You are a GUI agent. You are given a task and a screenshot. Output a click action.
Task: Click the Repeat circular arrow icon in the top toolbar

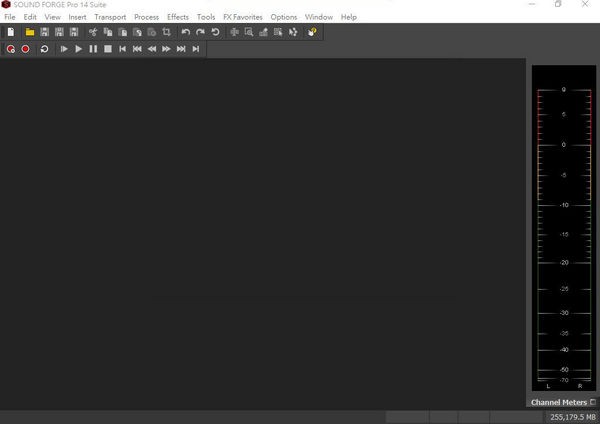[x=215, y=32]
